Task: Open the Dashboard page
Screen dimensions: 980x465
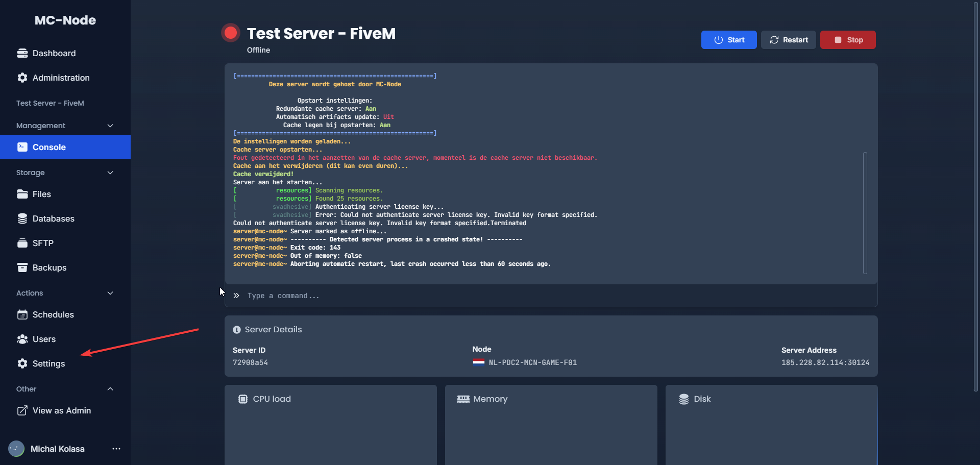Action: coord(65,53)
